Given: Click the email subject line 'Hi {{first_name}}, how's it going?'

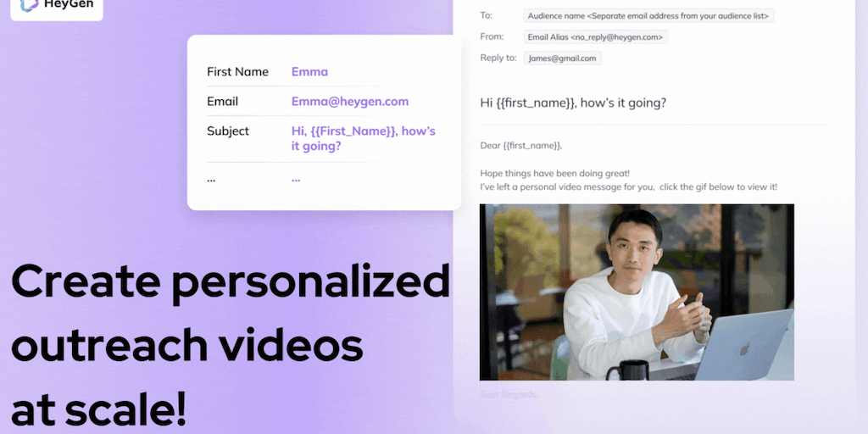Looking at the screenshot, I should (573, 103).
